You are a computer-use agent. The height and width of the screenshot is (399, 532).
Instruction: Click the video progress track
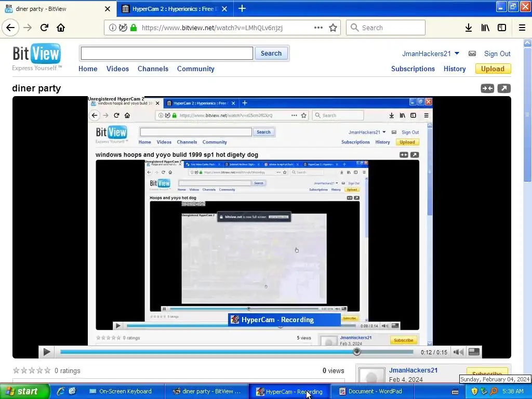click(x=237, y=352)
